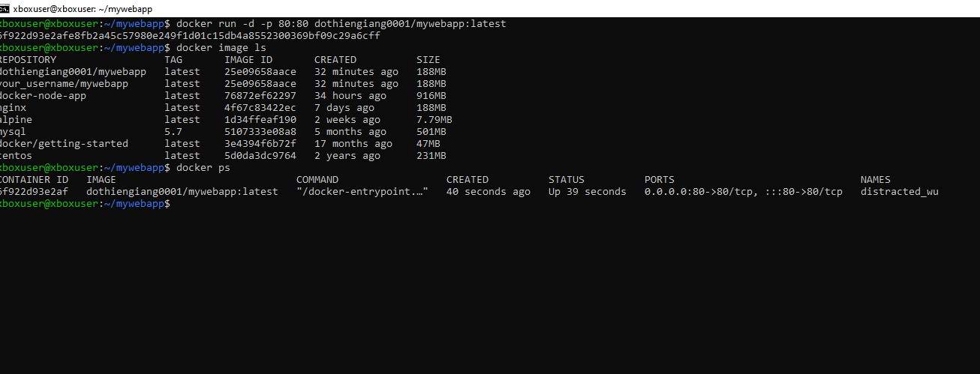
Task: Click the mysql tag 5.7
Action: 173,132
